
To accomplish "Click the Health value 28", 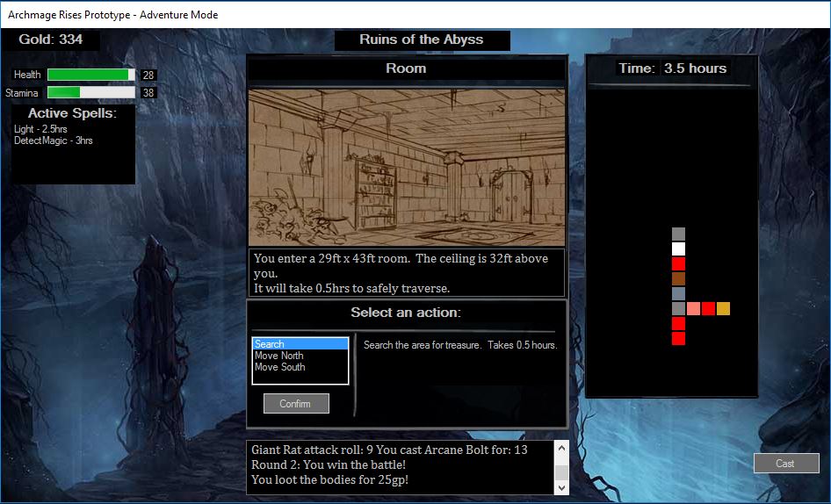I will (x=148, y=76).
